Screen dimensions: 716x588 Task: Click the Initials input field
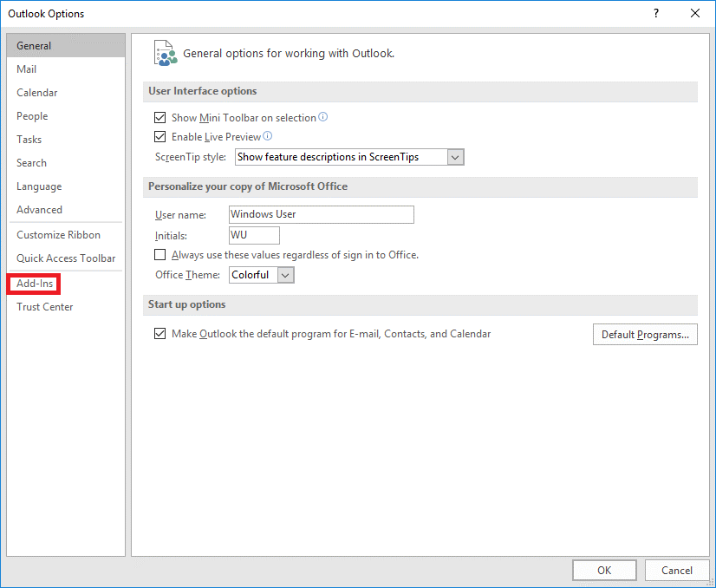tap(254, 235)
